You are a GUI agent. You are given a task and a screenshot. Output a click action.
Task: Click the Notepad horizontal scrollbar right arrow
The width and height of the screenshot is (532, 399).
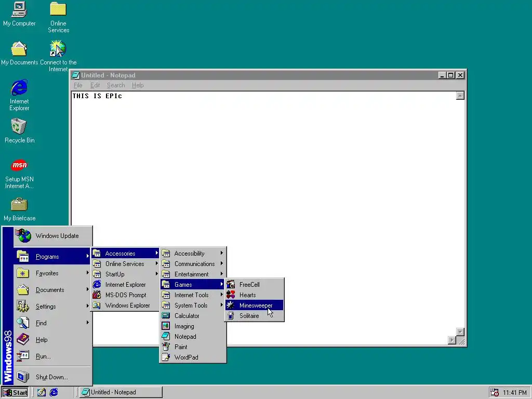452,340
